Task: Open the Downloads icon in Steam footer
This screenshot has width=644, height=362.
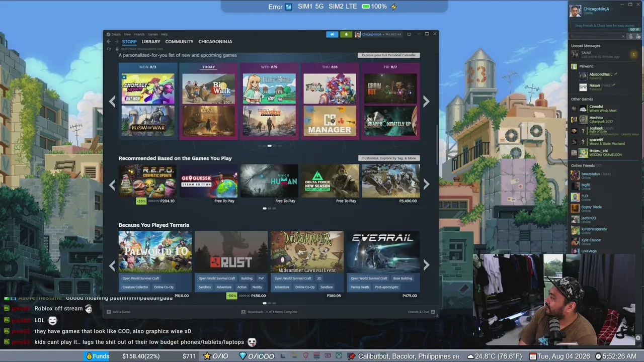Action: (244, 312)
